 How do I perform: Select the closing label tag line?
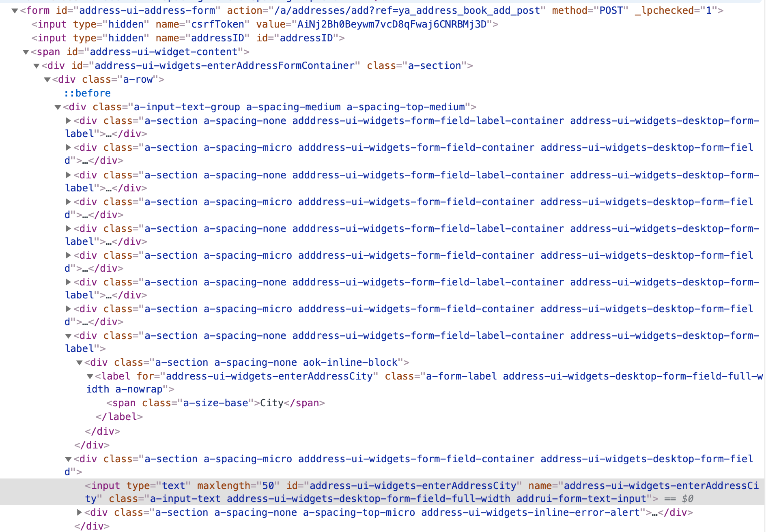(119, 417)
